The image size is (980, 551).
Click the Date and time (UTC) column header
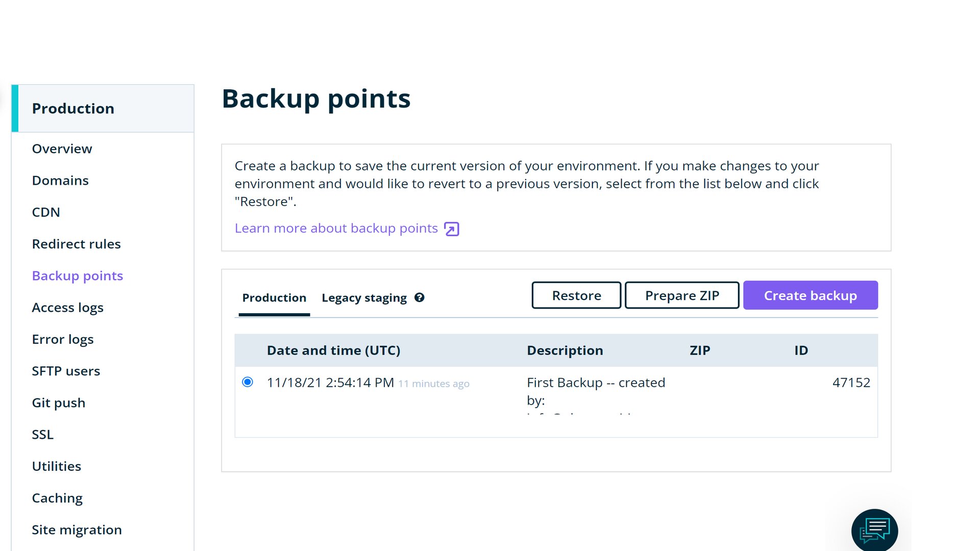coord(333,350)
